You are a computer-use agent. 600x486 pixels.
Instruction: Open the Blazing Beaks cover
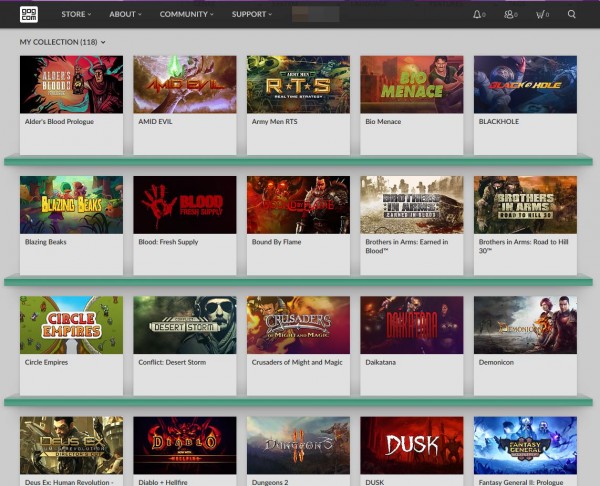pos(72,205)
